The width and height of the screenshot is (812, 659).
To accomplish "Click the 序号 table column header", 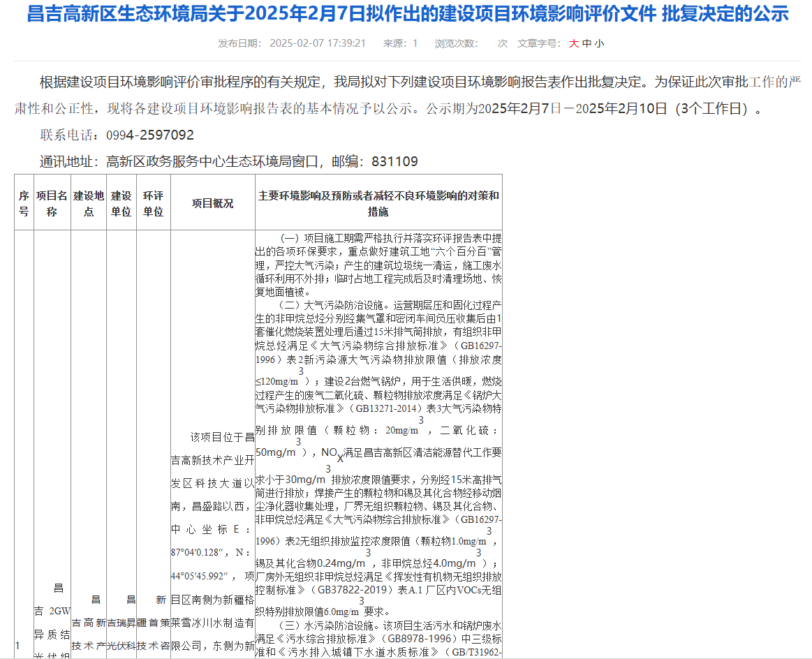I will pos(24,203).
